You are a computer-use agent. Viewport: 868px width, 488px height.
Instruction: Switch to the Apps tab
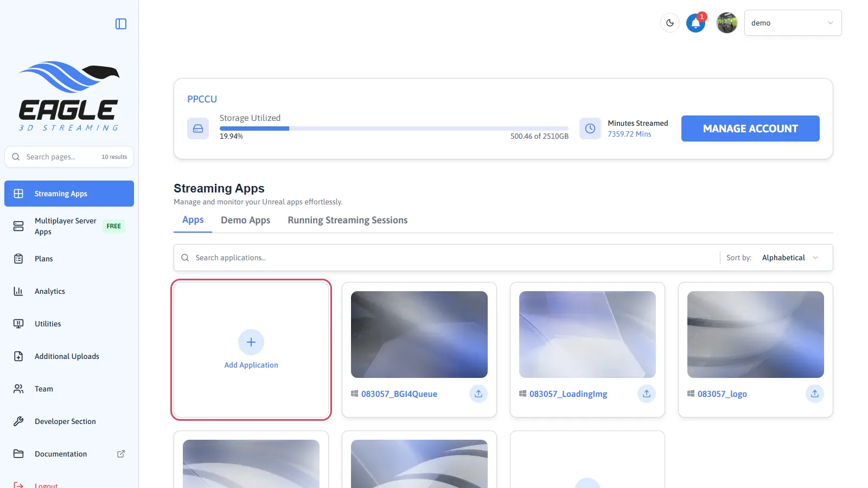coord(193,220)
